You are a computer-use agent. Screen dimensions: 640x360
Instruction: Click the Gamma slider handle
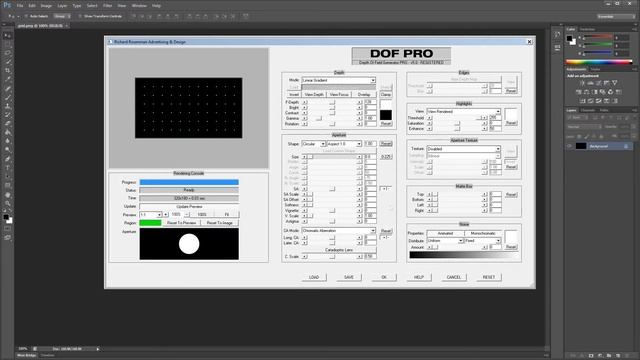click(x=318, y=118)
